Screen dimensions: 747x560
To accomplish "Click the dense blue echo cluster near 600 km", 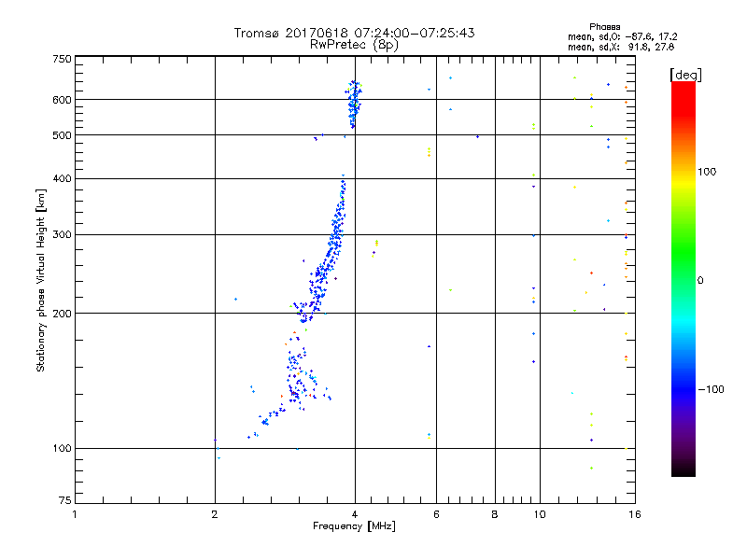I will click(354, 103).
